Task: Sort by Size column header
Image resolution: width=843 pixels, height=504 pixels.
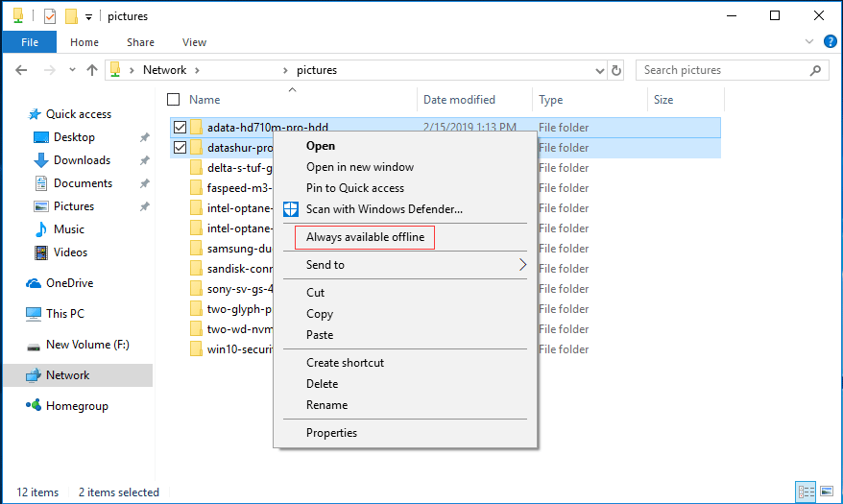Action: coord(662,100)
